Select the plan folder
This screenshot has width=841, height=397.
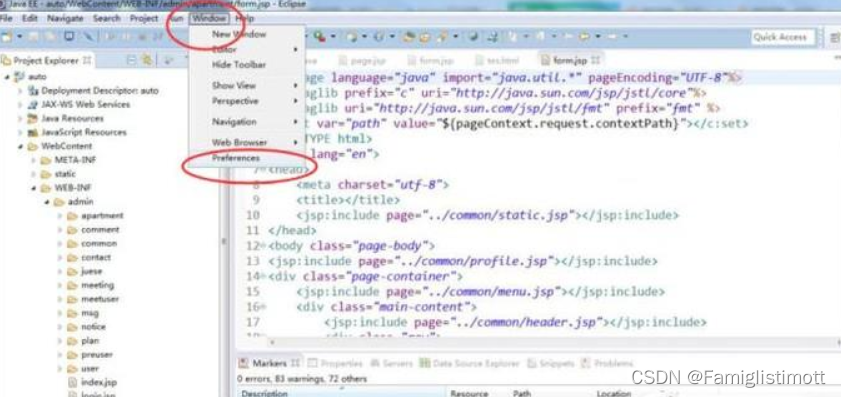90,341
